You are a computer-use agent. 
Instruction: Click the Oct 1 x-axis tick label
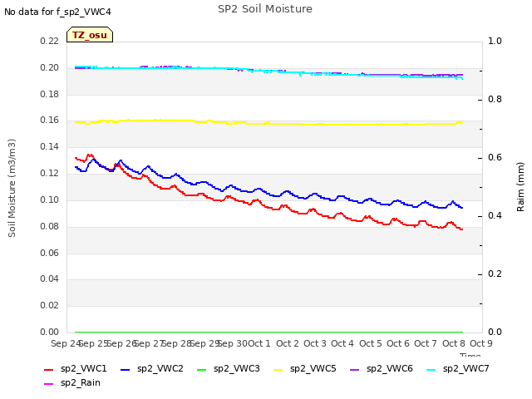pos(259,343)
